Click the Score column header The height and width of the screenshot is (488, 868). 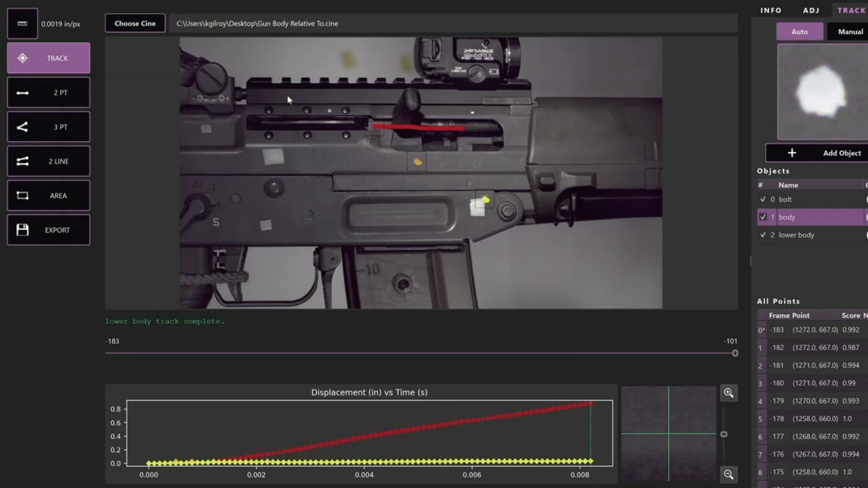[850, 315]
